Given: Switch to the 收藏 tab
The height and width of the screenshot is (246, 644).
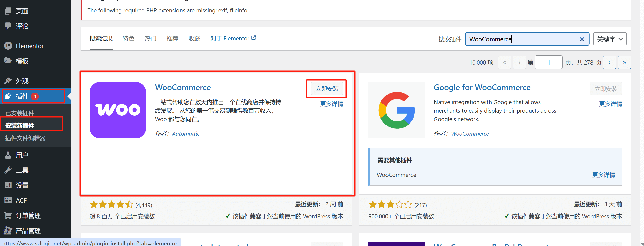Looking at the screenshot, I should (194, 38).
